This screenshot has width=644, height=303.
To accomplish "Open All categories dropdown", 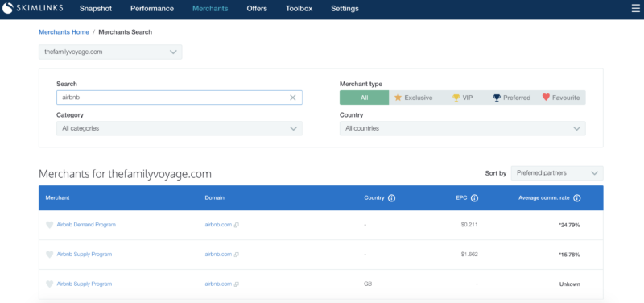I will pos(179,128).
